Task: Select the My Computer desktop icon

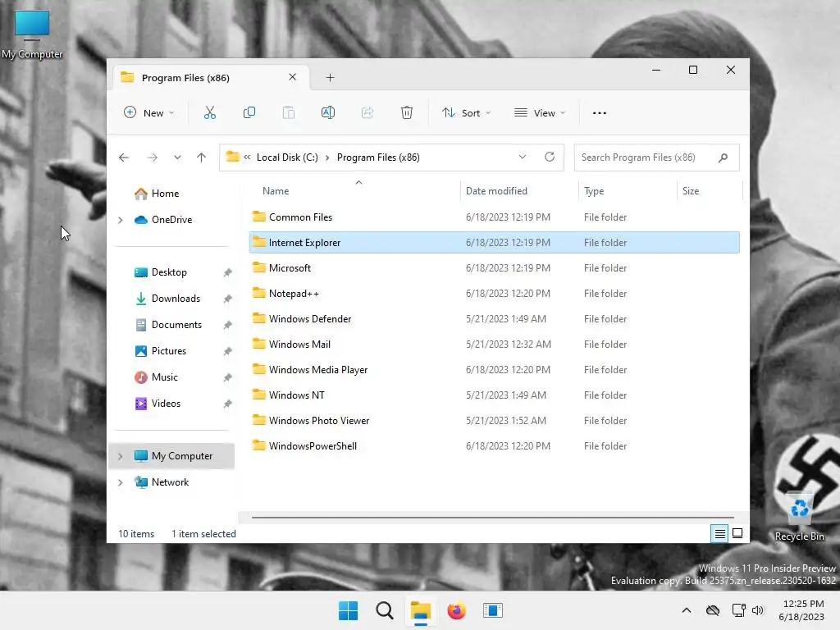Action: pos(32,34)
